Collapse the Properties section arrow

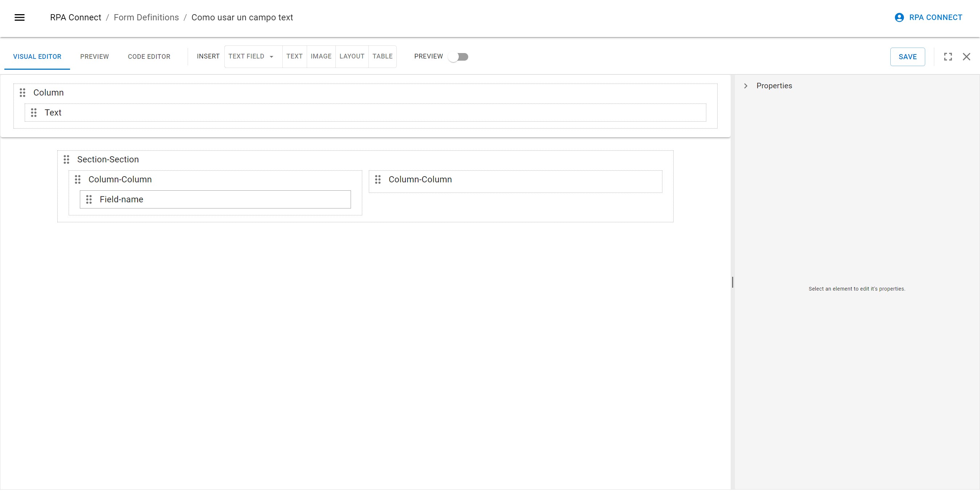pos(745,86)
